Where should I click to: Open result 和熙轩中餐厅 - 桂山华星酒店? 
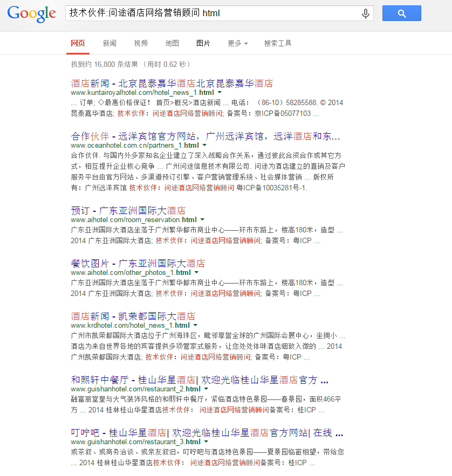pos(200,380)
